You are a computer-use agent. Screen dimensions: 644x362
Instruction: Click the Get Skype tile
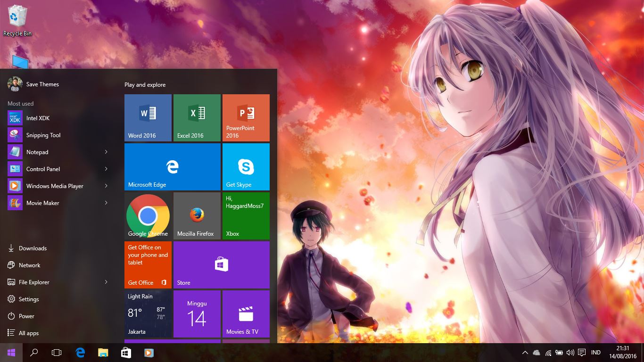[x=246, y=167]
